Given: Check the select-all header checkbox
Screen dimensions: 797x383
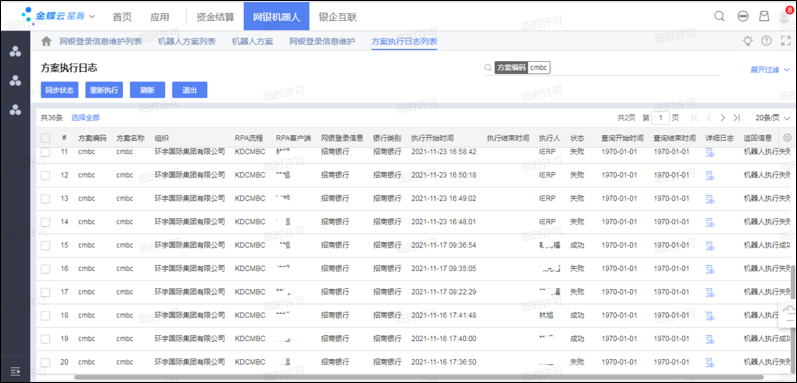Looking at the screenshot, I should 46,138.
